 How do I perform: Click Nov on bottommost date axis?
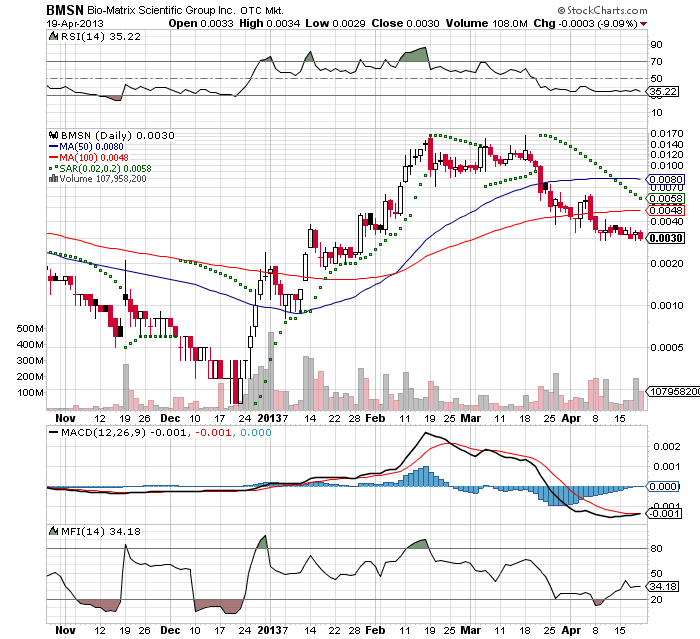point(65,631)
